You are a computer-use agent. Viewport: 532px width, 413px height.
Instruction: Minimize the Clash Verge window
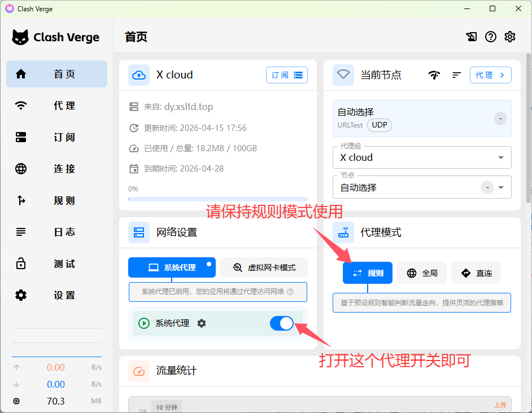(467, 9)
